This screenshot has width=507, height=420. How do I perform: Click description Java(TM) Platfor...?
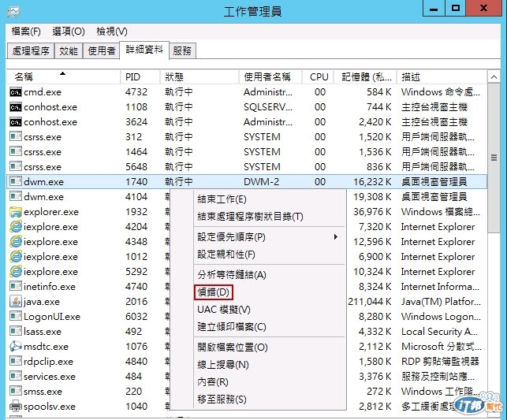click(441, 302)
